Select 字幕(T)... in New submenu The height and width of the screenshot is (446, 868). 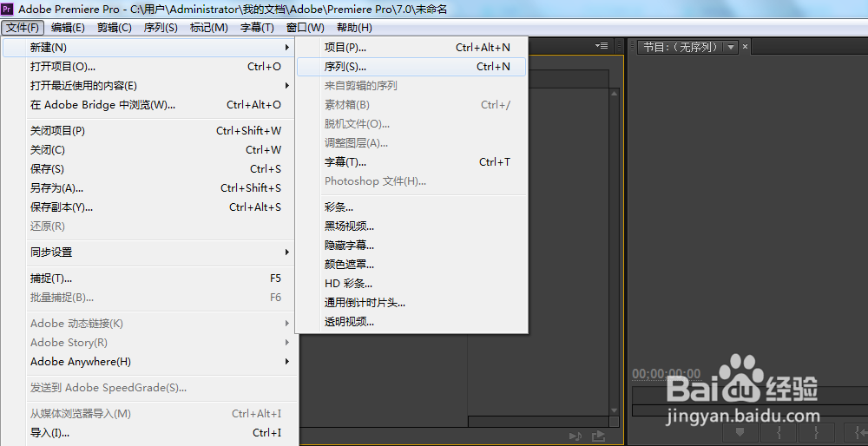click(411, 162)
